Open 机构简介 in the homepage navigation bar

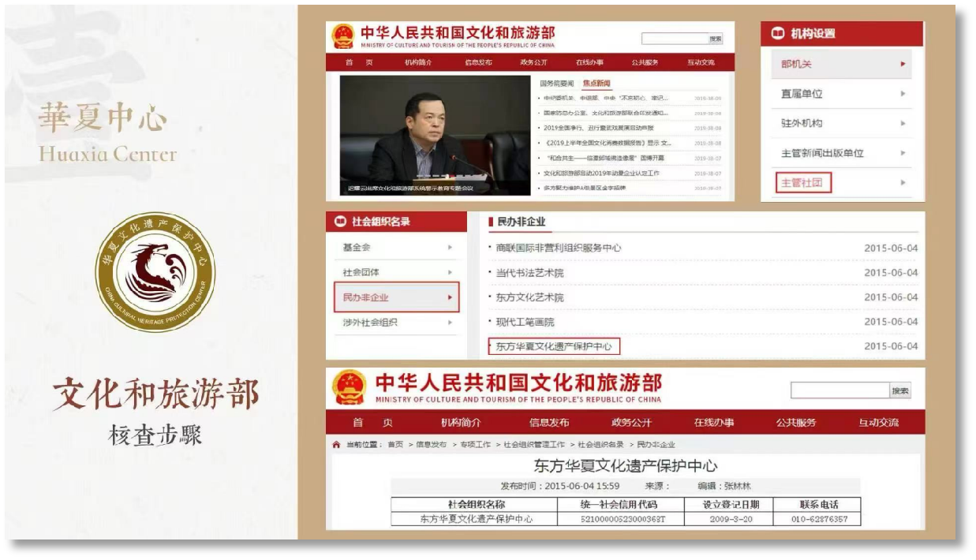click(418, 63)
